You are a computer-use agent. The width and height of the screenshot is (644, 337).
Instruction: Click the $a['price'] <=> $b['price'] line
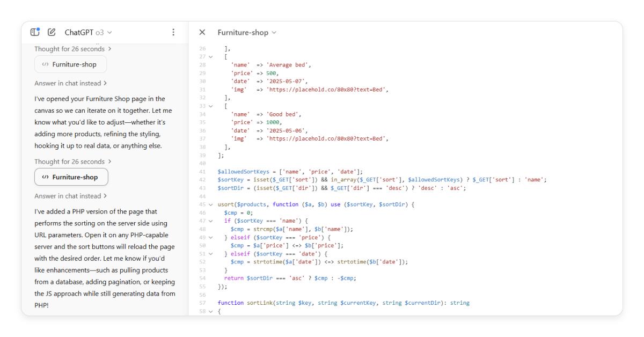point(287,246)
